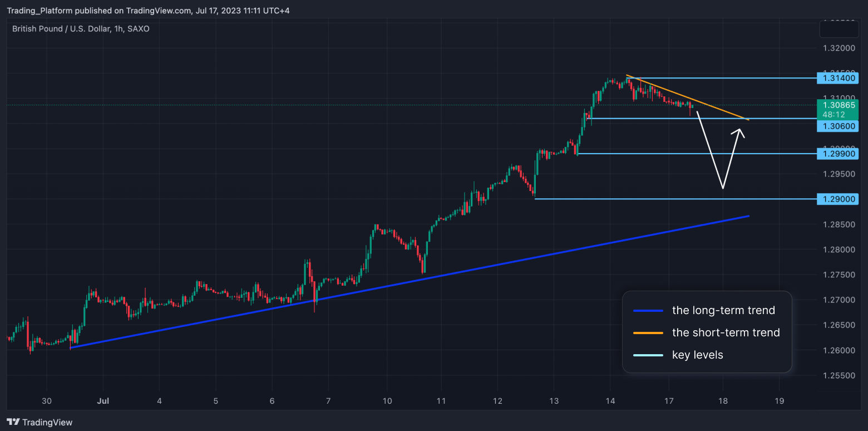Select the 1.31400 key level price tag
The image size is (868, 431).
point(837,79)
